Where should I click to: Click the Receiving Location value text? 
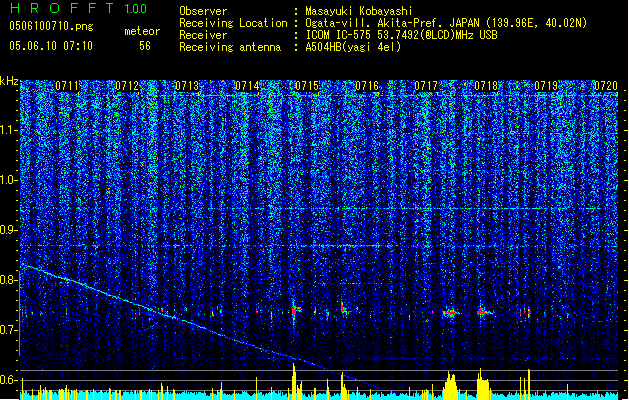[446, 23]
